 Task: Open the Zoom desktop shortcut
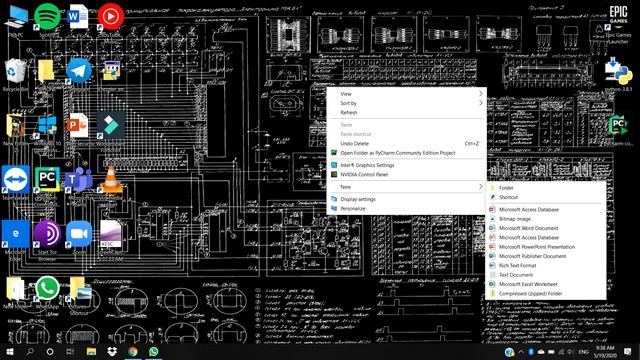coord(79,234)
